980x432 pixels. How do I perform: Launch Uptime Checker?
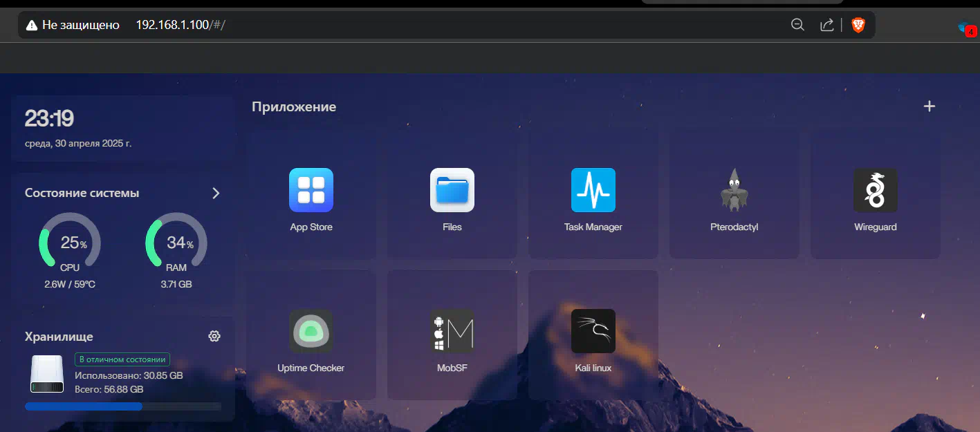[x=311, y=331]
